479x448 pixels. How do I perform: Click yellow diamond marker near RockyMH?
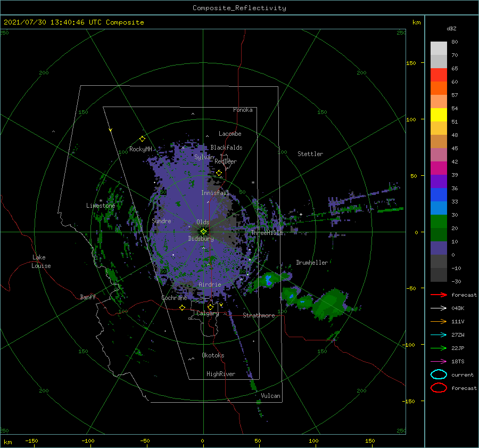pos(142,139)
